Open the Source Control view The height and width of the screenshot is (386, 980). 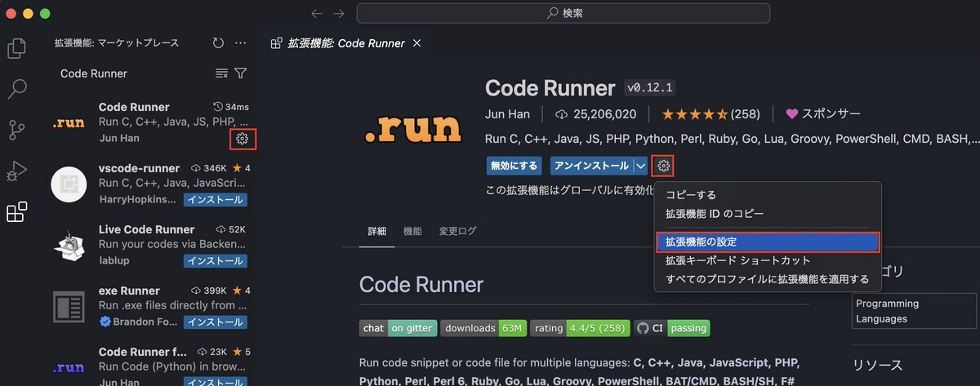point(16,130)
